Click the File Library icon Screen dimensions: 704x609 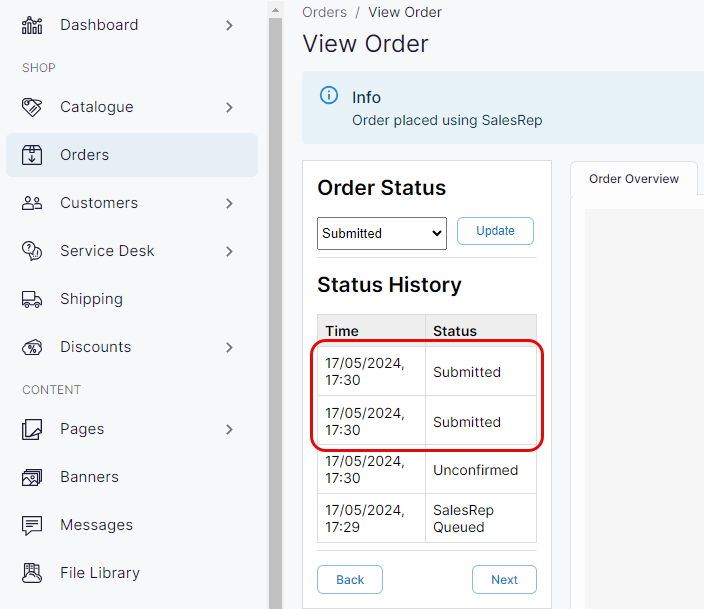coord(32,573)
